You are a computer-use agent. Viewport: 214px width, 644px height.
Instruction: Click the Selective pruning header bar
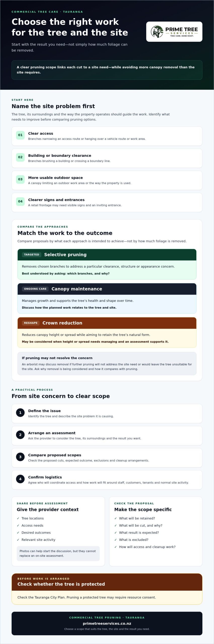coord(107,255)
